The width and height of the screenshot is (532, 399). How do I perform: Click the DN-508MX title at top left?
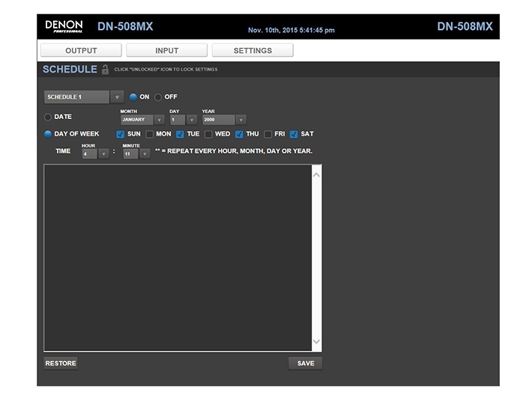pos(125,26)
